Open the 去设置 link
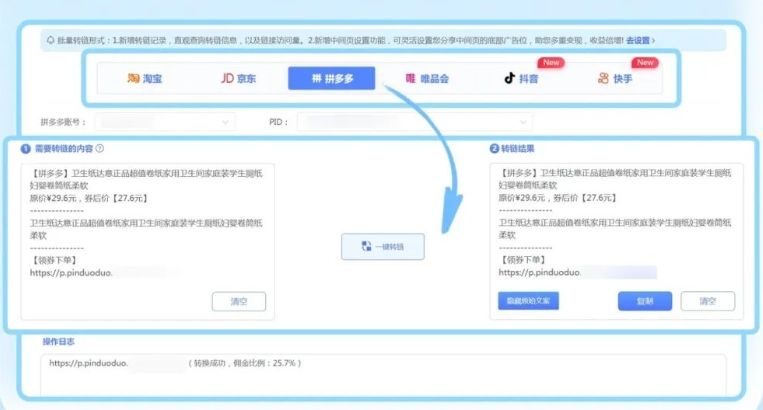 [x=640, y=40]
